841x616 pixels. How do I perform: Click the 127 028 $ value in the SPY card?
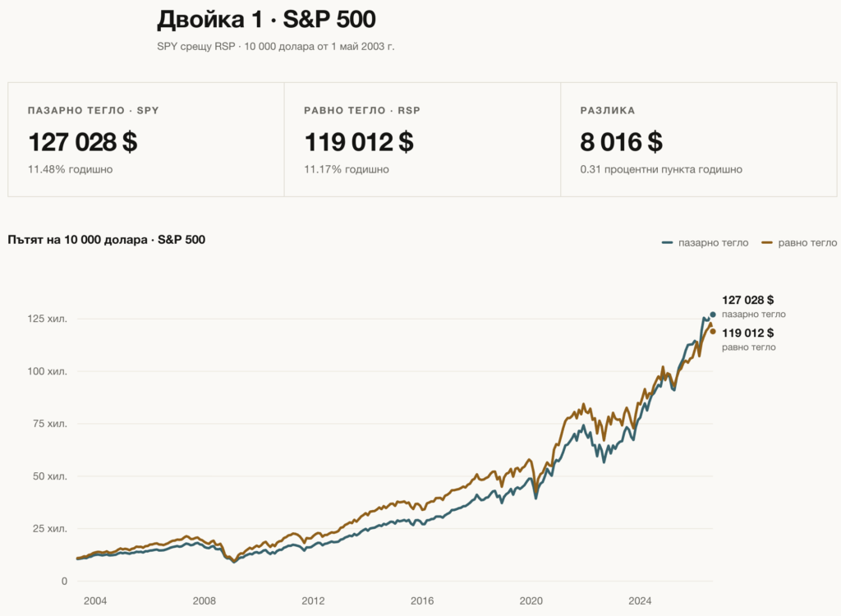[83, 142]
